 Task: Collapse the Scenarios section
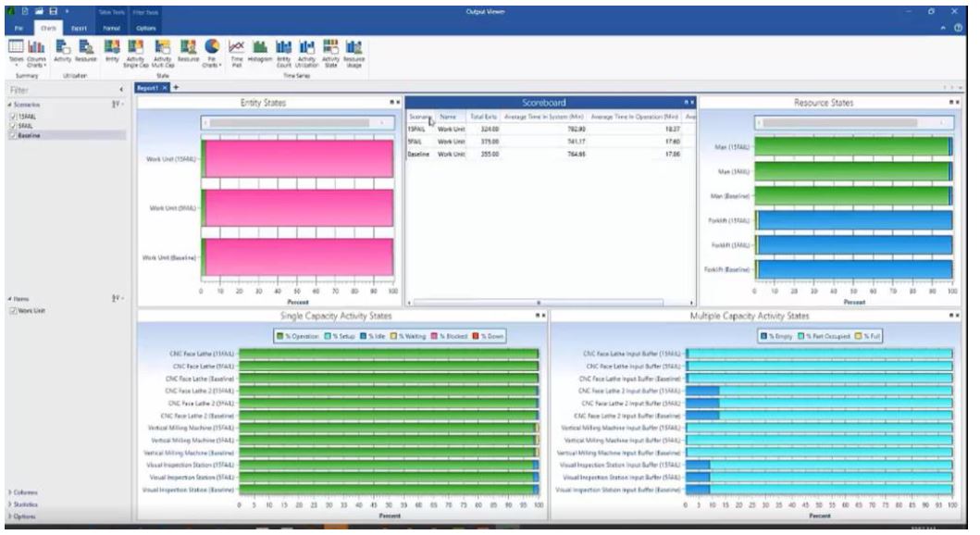pyautogui.click(x=9, y=105)
